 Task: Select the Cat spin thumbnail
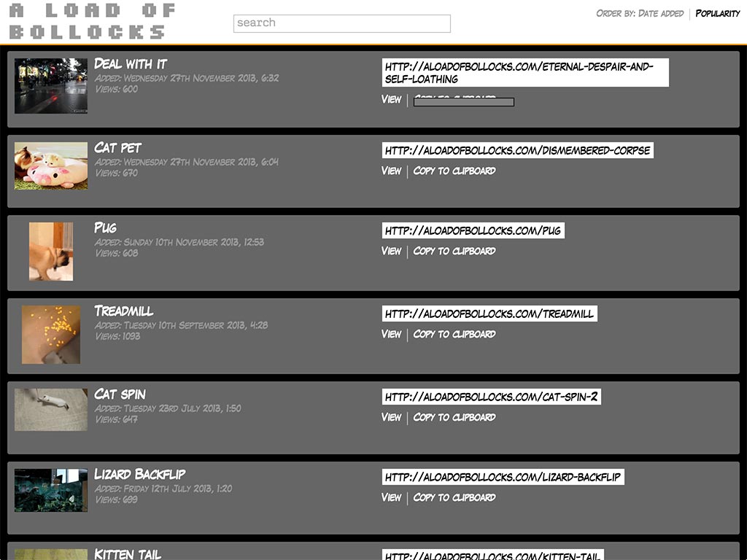51,409
